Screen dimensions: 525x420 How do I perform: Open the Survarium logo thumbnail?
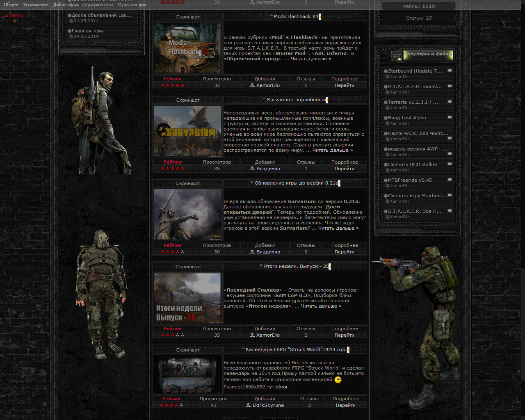point(187,131)
